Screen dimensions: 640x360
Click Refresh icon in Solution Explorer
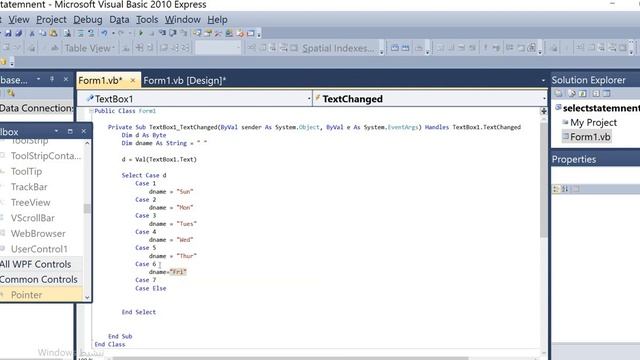(x=582, y=93)
